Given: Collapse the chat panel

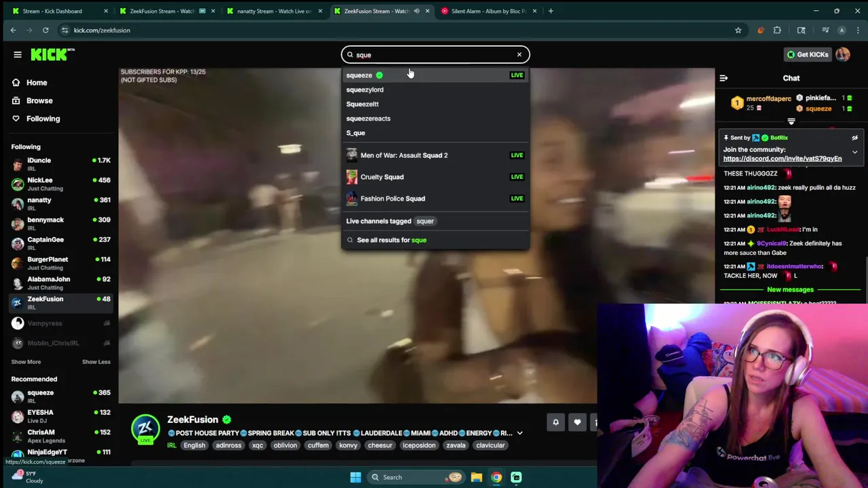Looking at the screenshot, I should [x=724, y=79].
